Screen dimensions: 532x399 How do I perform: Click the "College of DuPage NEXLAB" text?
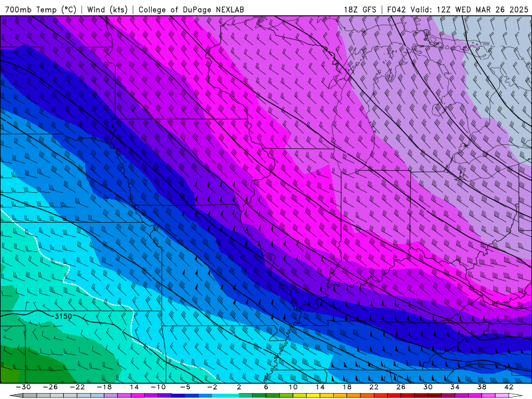coord(191,10)
